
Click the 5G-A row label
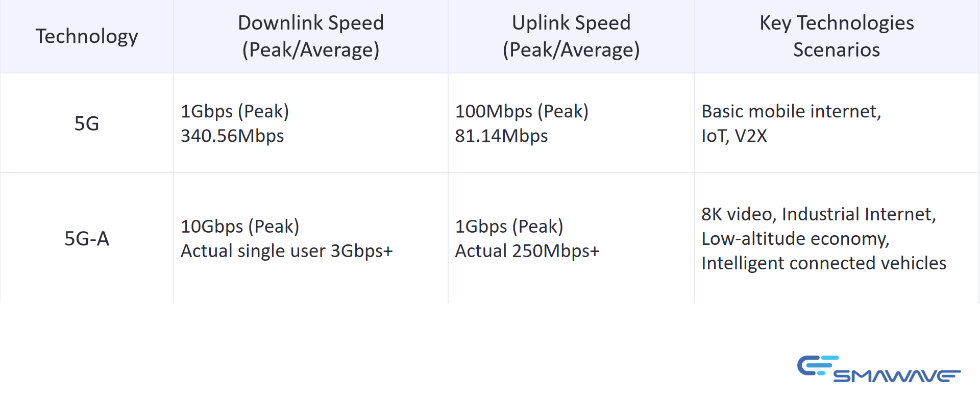87,238
